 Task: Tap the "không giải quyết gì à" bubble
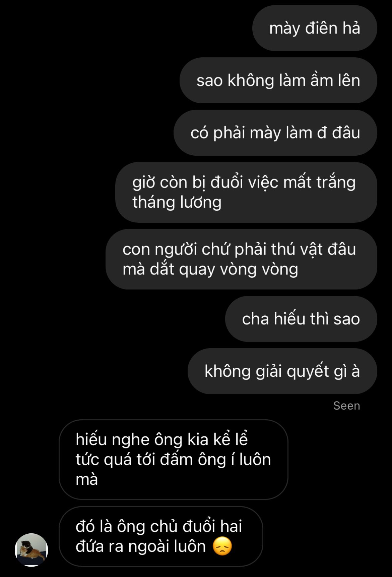(x=282, y=371)
